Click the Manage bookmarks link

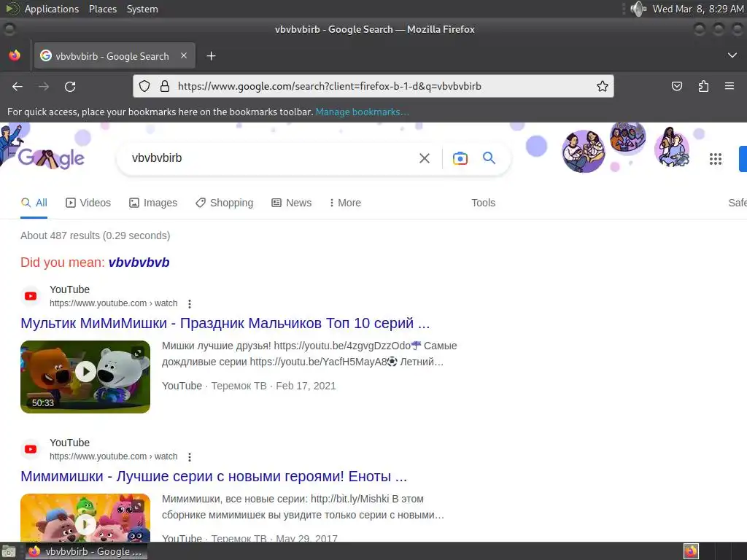coord(362,112)
